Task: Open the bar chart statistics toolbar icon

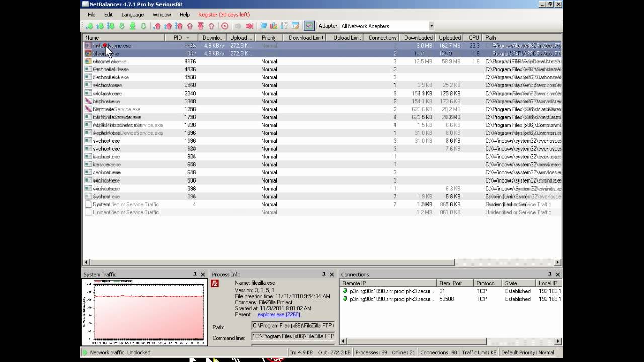Action: coord(274,26)
